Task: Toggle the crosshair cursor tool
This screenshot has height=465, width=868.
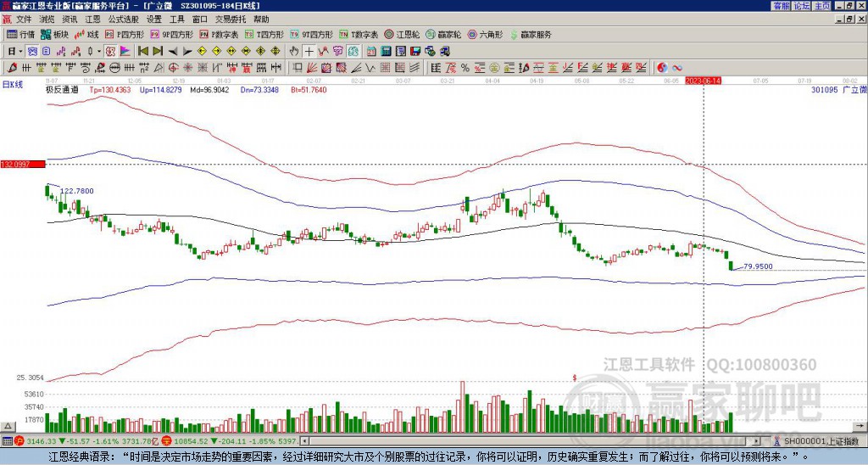Action: click(x=309, y=52)
